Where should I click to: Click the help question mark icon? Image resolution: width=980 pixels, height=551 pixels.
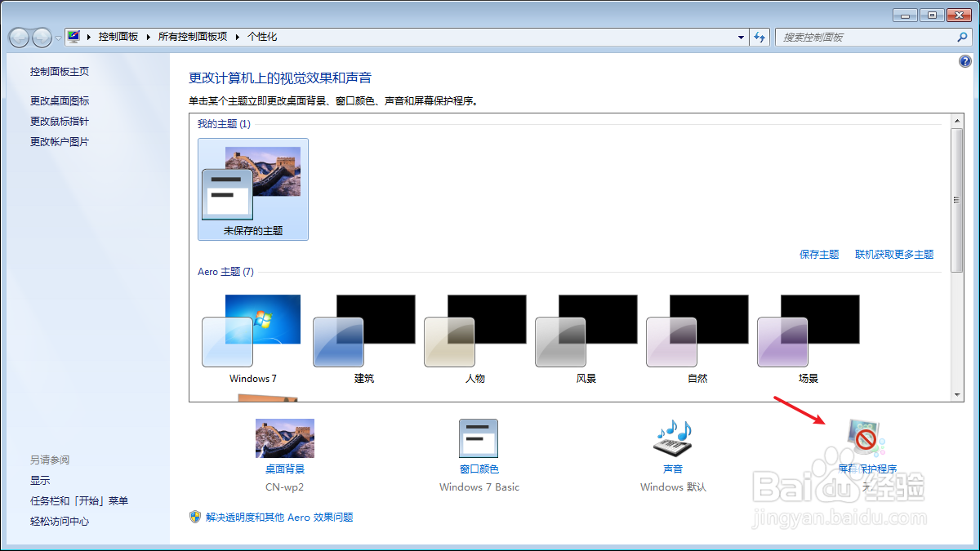(x=964, y=60)
